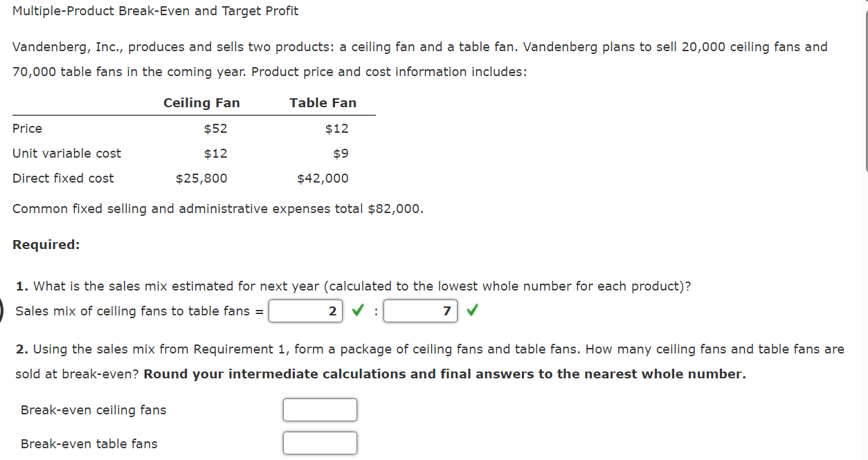This screenshot has height=460, width=868.
Task: Click the Required: section heading
Action: coord(46,244)
